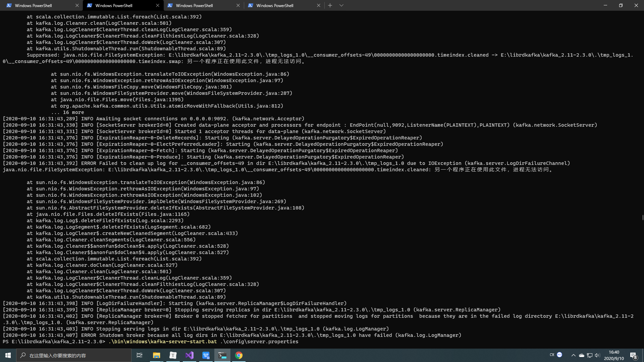Click the taskbar search input field
Screen dimensions: 644x362
(x=74, y=355)
